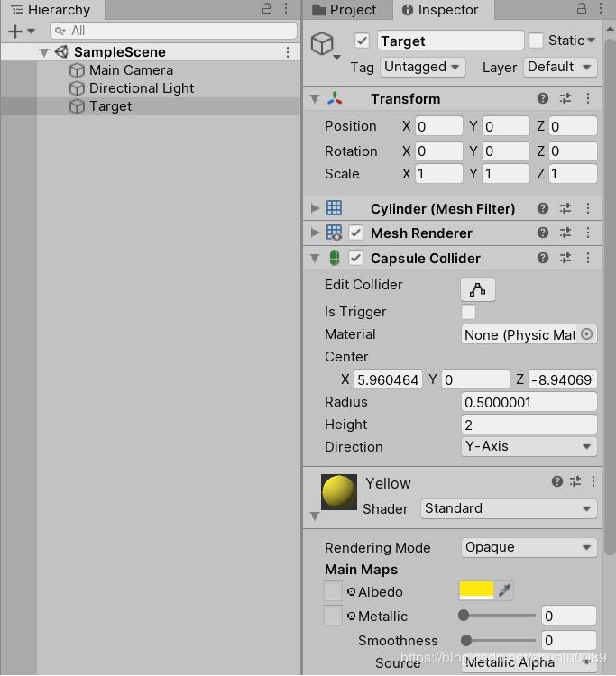Open Yellow material help reference
This screenshot has width=616, height=676.
(x=556, y=481)
